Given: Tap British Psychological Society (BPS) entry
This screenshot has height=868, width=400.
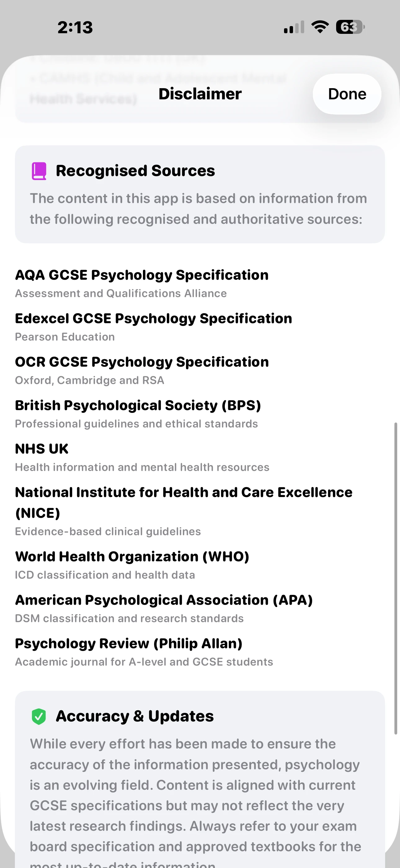Looking at the screenshot, I should [x=138, y=406].
